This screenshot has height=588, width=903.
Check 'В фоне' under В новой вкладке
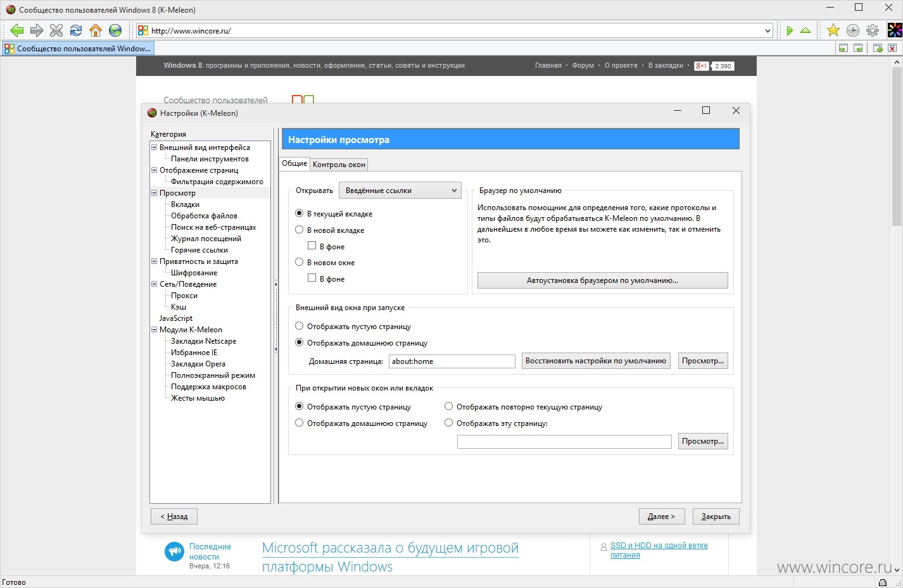click(x=312, y=246)
